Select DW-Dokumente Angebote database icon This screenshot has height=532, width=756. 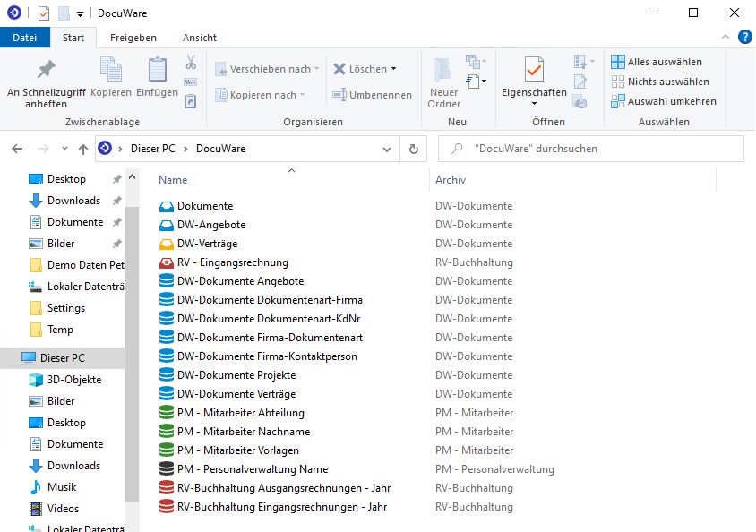pyautogui.click(x=167, y=281)
